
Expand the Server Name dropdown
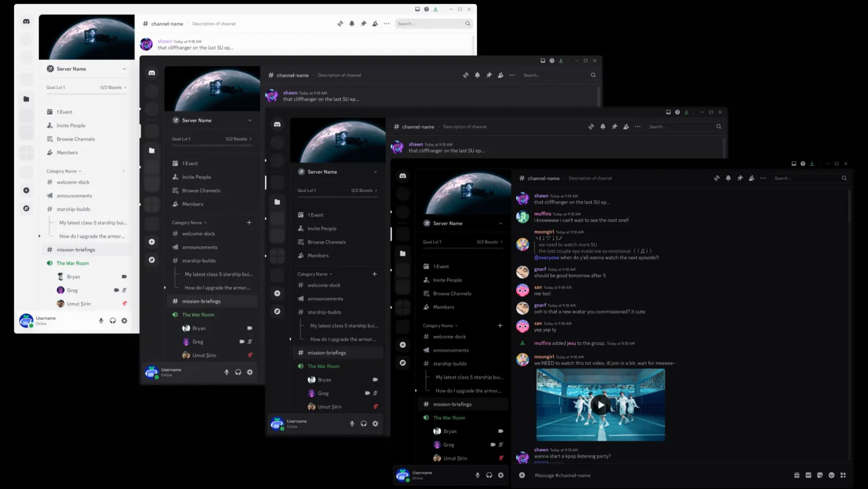pos(501,223)
